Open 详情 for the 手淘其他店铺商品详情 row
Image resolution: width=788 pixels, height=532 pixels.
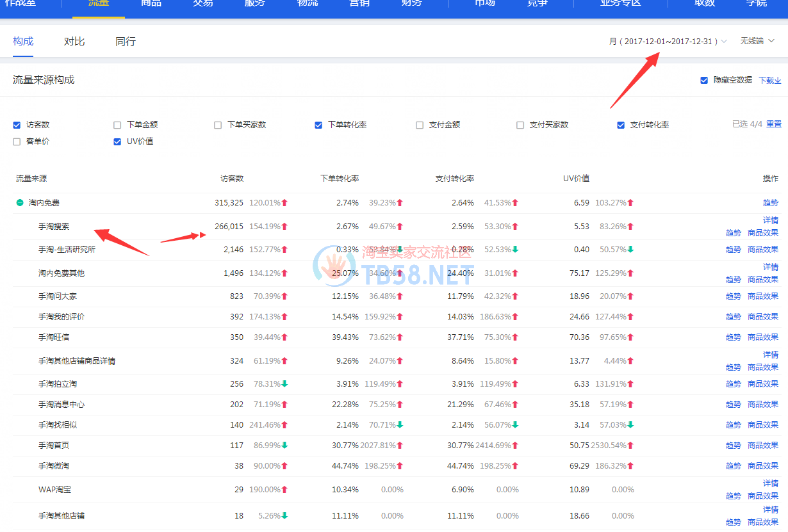tap(771, 355)
